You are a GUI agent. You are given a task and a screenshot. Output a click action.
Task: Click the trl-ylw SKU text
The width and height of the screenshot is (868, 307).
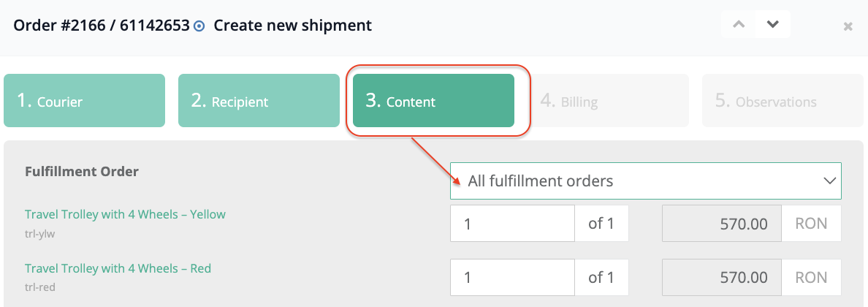(40, 234)
